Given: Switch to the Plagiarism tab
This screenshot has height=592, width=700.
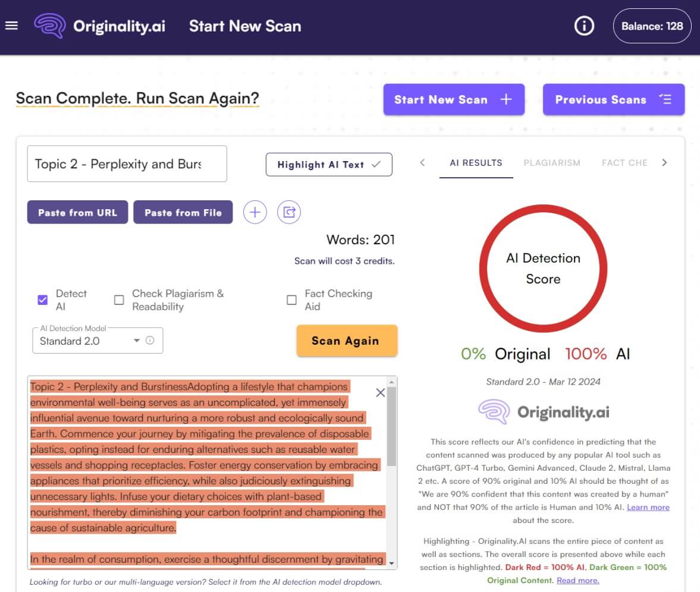Looking at the screenshot, I should point(551,163).
